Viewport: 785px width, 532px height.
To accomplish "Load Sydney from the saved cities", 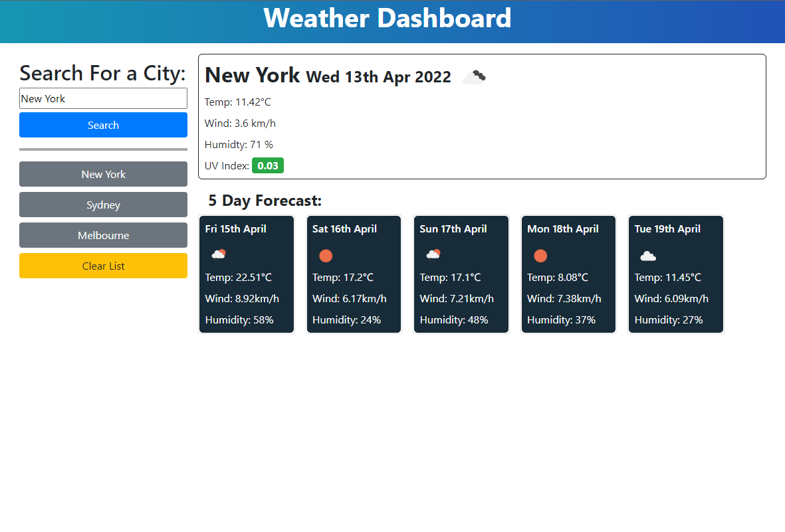I will [103, 205].
